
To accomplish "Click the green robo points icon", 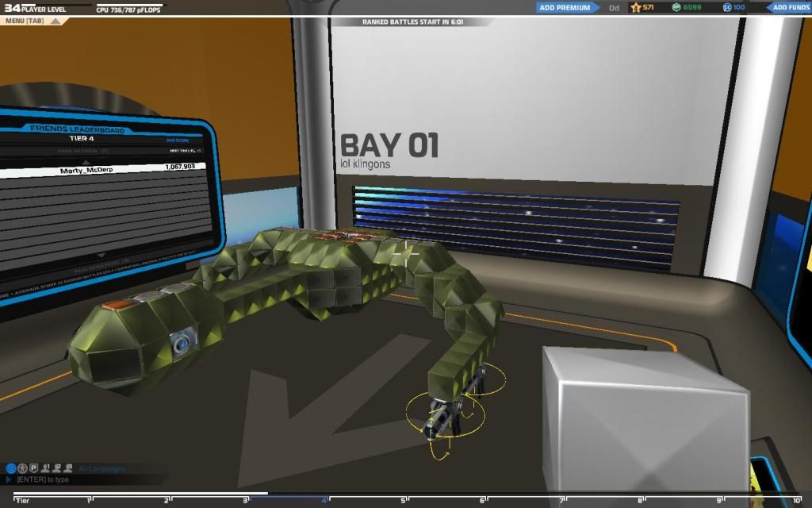I will tap(676, 7).
